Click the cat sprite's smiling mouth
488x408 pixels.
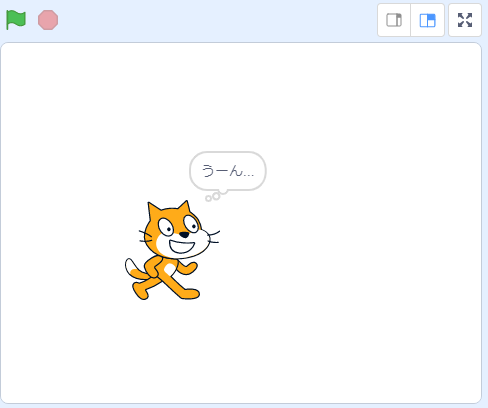point(182,247)
